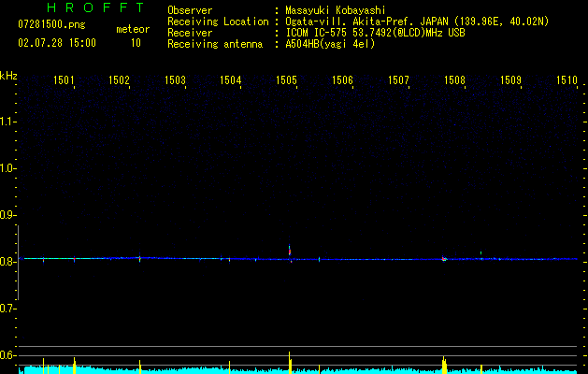This screenshot has height=374, width=588.
Task: Click the 0.6 kHz axis label
Action: point(7,355)
